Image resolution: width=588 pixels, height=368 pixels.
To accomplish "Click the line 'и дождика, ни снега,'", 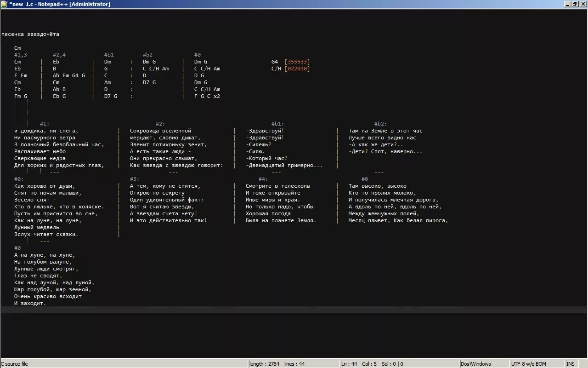I will point(46,131).
